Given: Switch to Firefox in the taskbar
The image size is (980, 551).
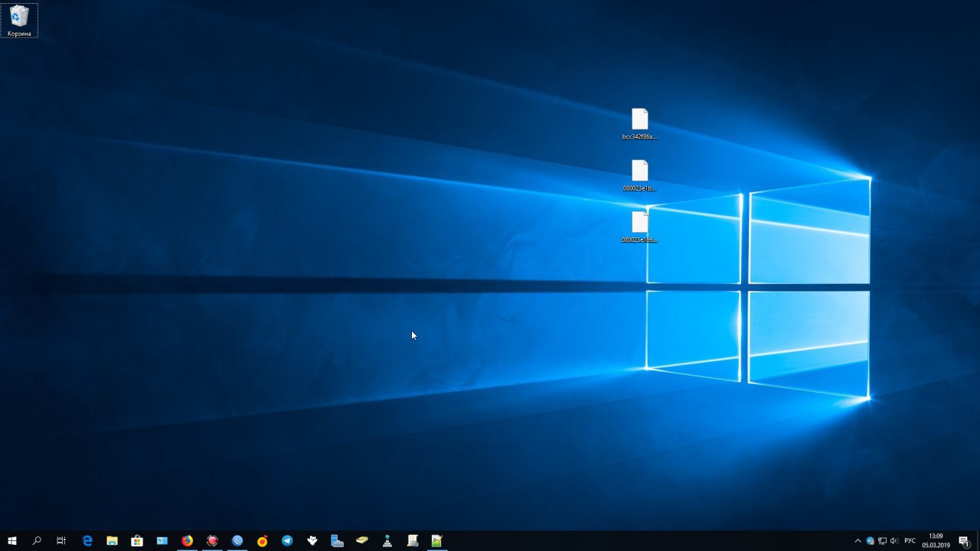Looking at the screenshot, I should pos(188,541).
